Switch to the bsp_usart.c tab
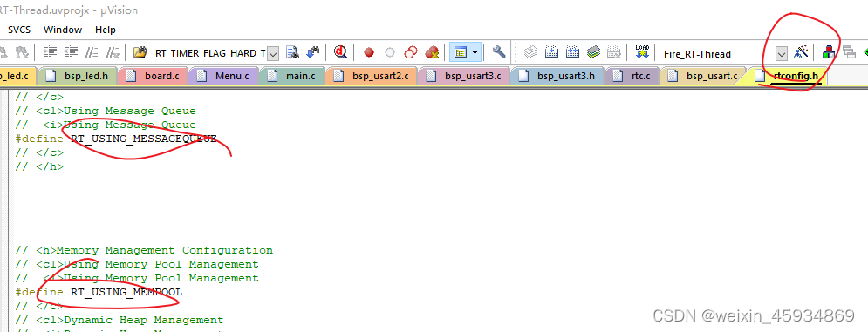 coord(703,76)
